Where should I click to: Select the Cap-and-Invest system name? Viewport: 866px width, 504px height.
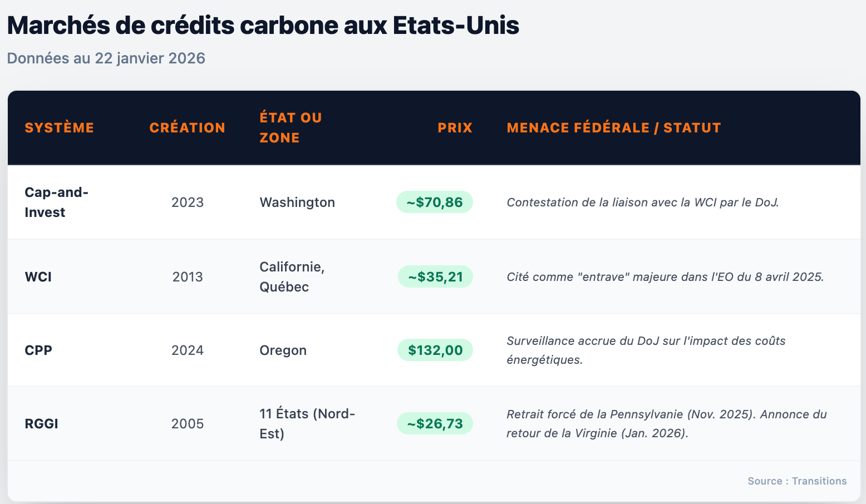[x=56, y=202]
